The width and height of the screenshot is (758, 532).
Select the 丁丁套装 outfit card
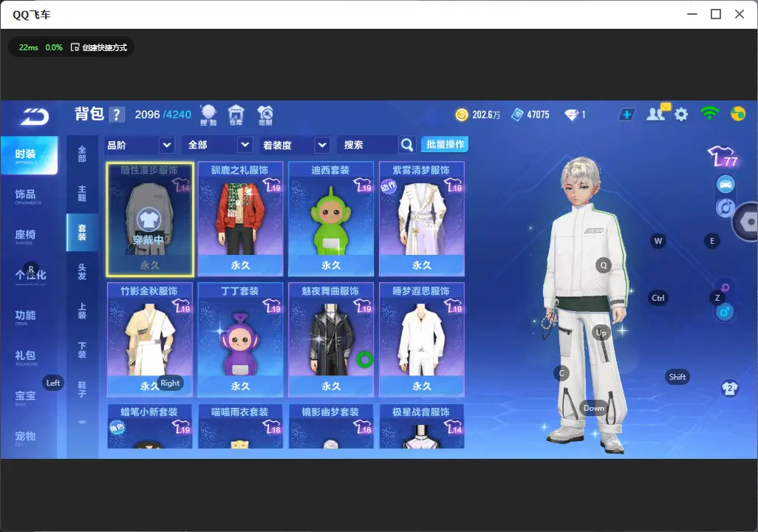240,339
